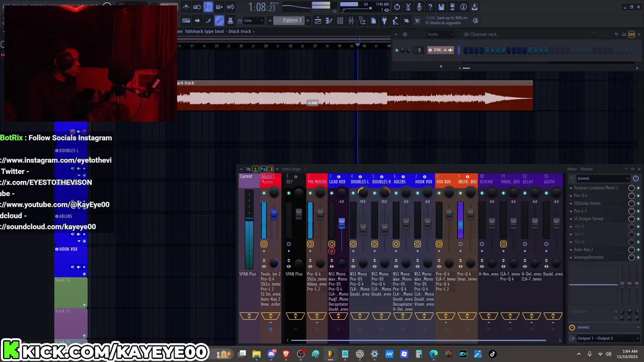The height and width of the screenshot is (362, 644).
Task: Open the Line snap mode dropdown
Action: coord(254,21)
